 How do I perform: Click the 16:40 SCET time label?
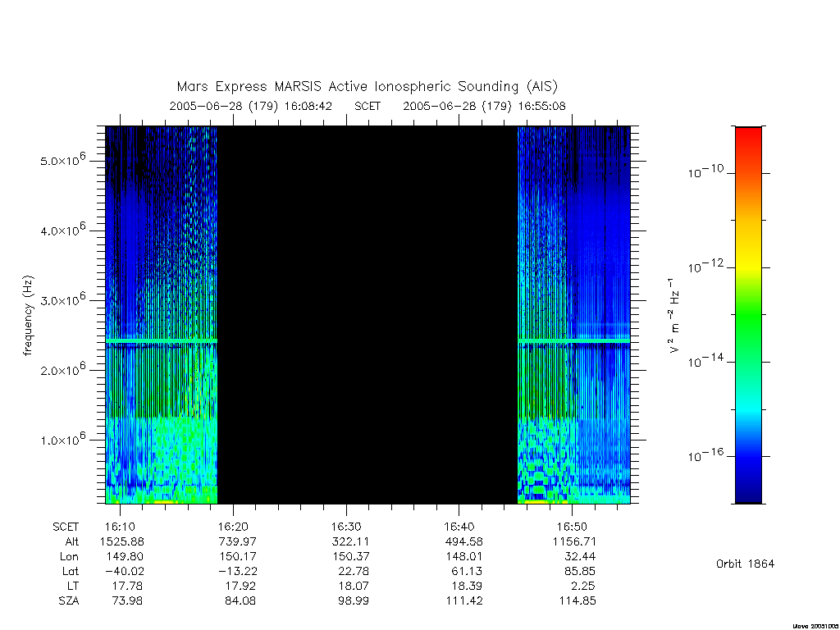(459, 527)
